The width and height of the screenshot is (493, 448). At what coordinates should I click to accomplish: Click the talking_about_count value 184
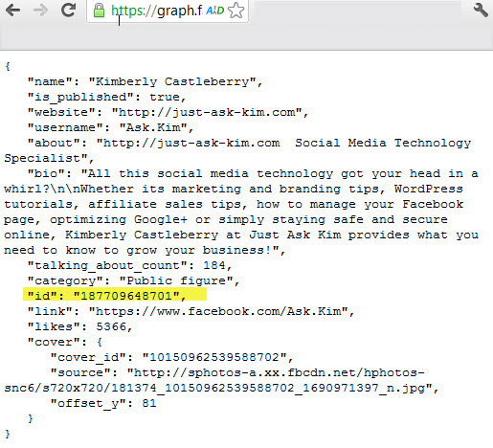(x=214, y=265)
